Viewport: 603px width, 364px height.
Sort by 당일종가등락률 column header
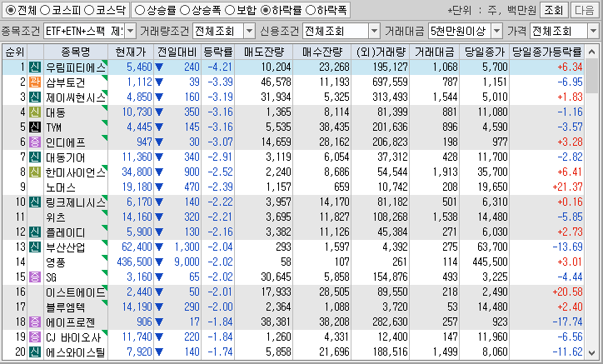click(x=547, y=52)
